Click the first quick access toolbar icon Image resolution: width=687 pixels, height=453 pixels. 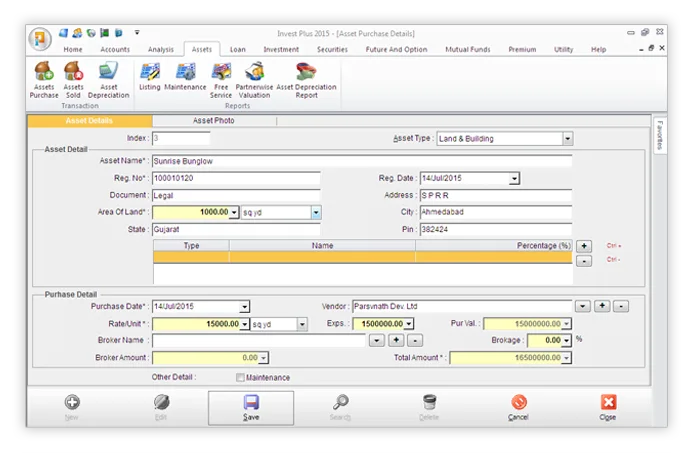64,33
